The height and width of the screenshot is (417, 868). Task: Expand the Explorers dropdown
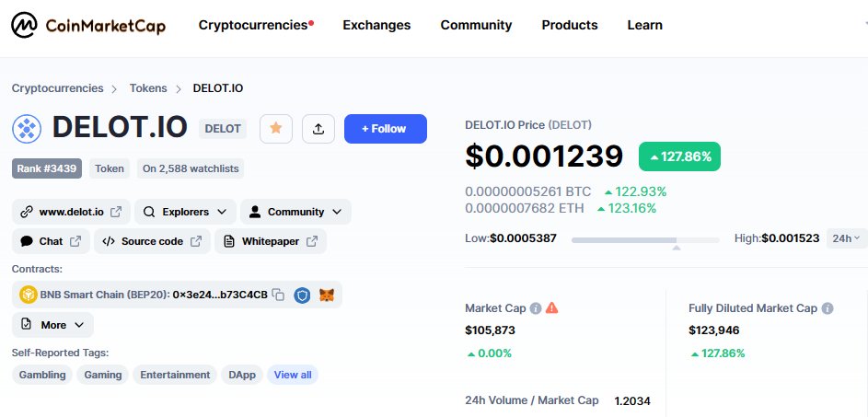(x=185, y=212)
